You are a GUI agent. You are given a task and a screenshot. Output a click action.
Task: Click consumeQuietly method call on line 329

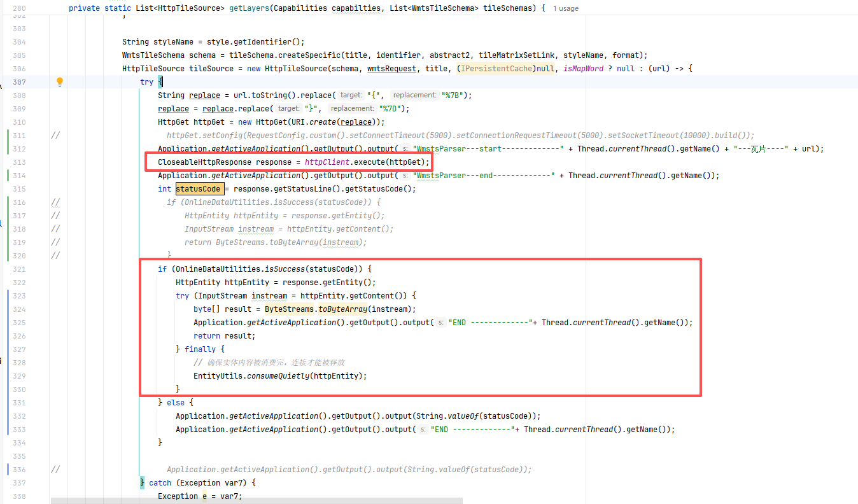[x=278, y=376]
